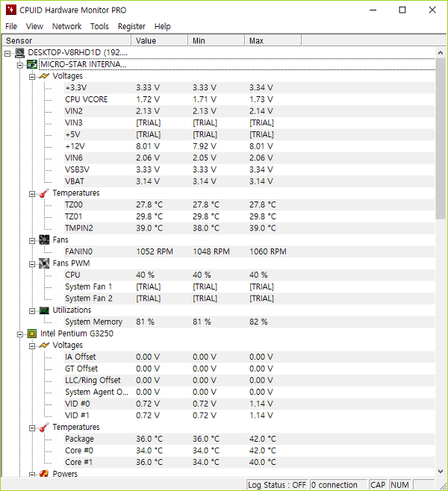Viewport: 448px width, 491px height.
Task: Collapse the mainboard Temperatures group
Action: [32, 194]
